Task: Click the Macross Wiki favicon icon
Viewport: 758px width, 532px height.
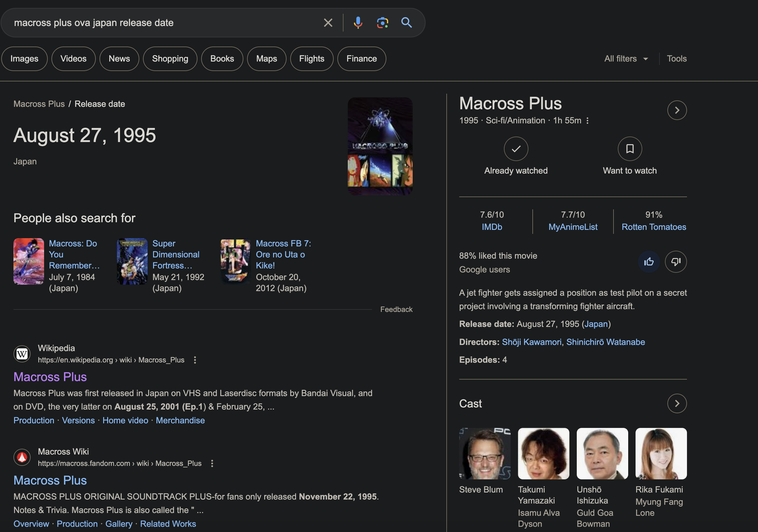Action: click(x=22, y=457)
